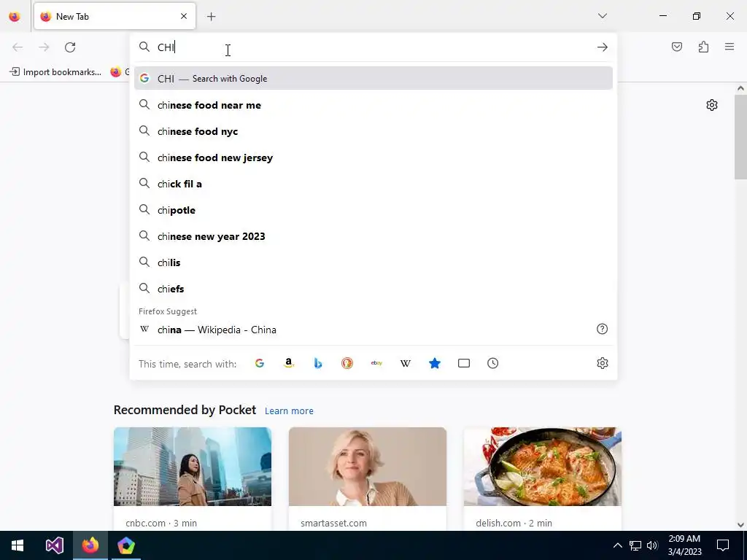Open Firefox View pinned icon
Image resolution: width=747 pixels, height=560 pixels.
(15, 16)
